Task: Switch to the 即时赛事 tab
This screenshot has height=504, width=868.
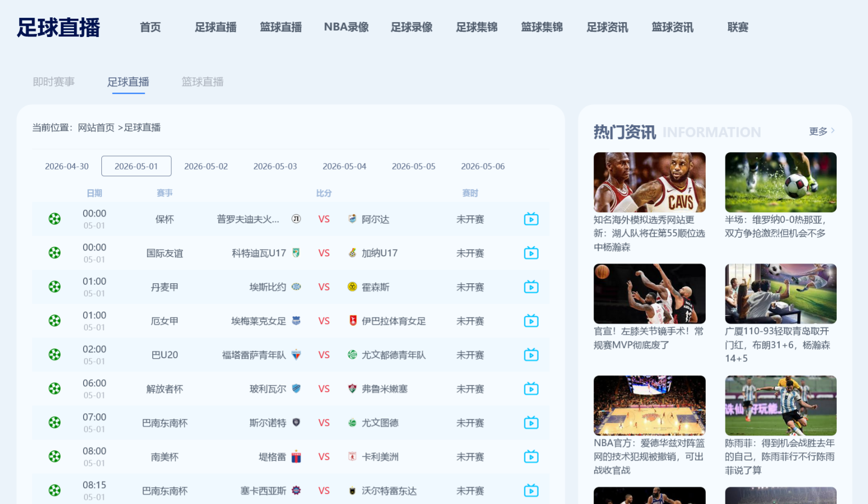Action: (x=54, y=82)
